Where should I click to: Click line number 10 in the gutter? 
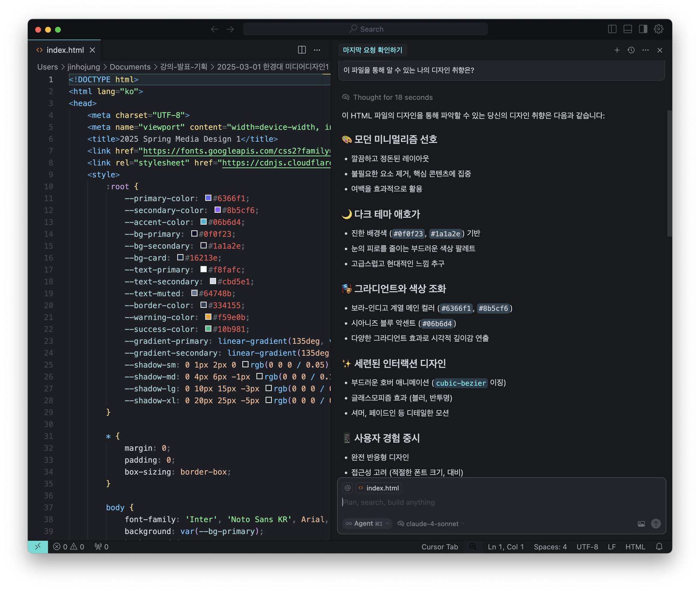click(x=49, y=187)
